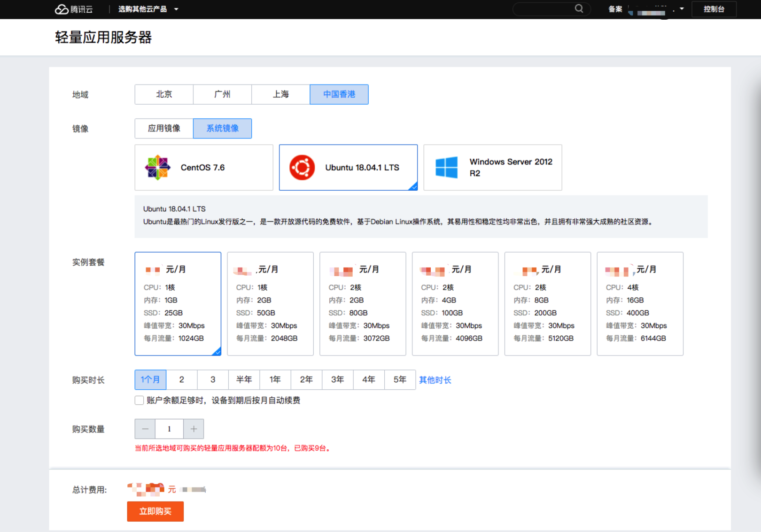Choose the 2 months duration
This screenshot has width=761, height=532.
coord(182,379)
